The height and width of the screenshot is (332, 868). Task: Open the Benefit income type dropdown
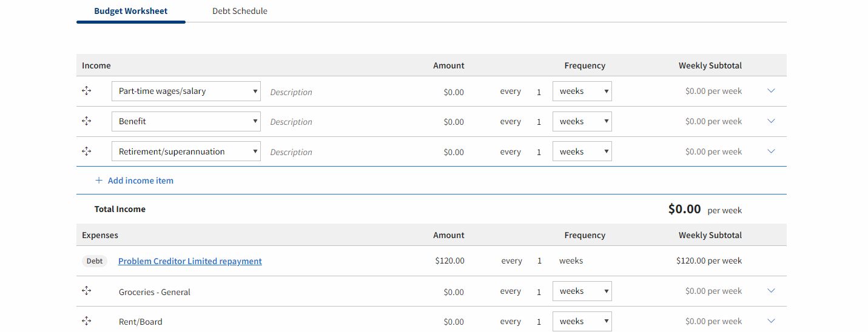(186, 122)
